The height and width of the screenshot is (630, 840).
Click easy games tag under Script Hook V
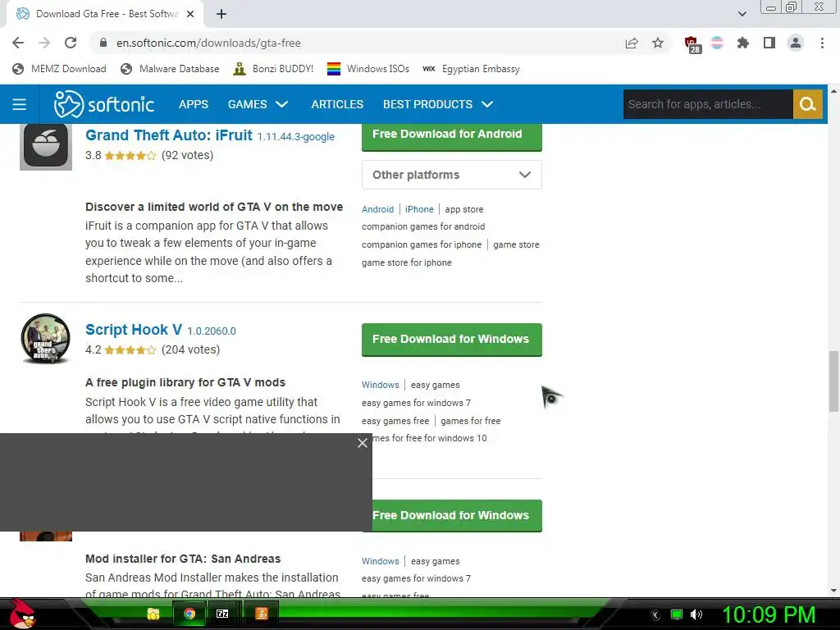tap(435, 386)
